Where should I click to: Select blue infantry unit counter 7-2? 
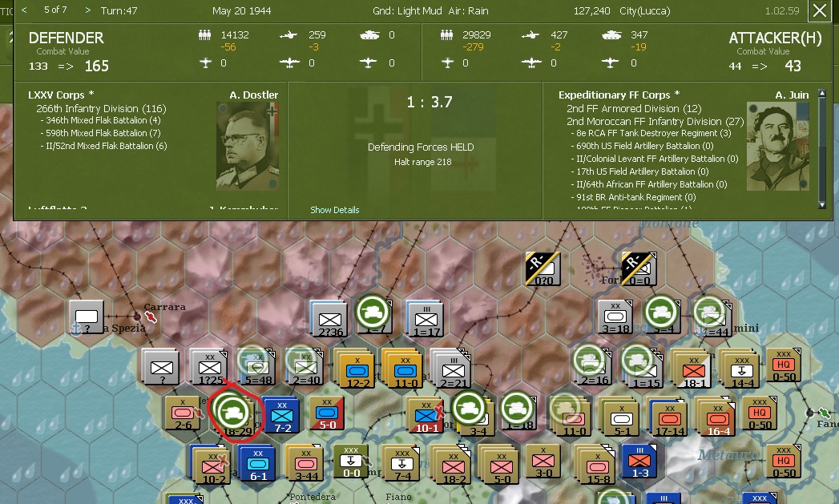click(282, 414)
